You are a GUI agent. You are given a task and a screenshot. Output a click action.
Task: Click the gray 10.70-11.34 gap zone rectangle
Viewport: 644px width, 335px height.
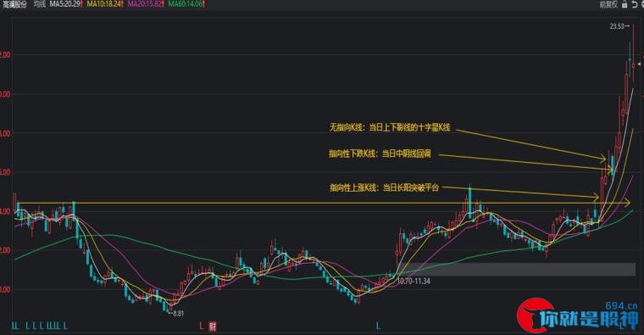(x=519, y=269)
